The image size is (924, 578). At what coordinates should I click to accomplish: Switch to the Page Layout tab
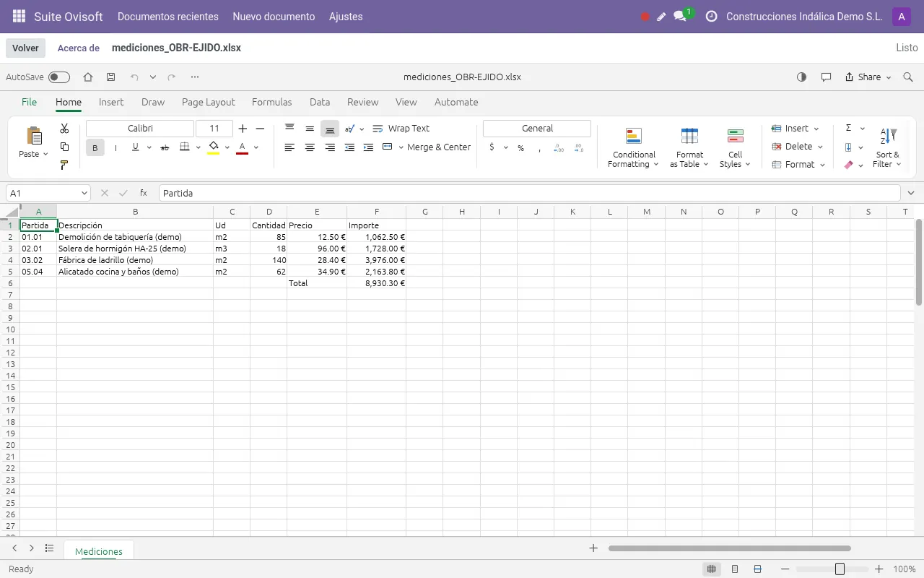pyautogui.click(x=209, y=102)
